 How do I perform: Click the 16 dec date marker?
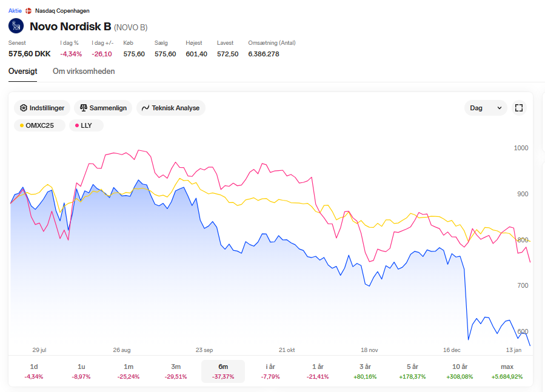[452, 350]
